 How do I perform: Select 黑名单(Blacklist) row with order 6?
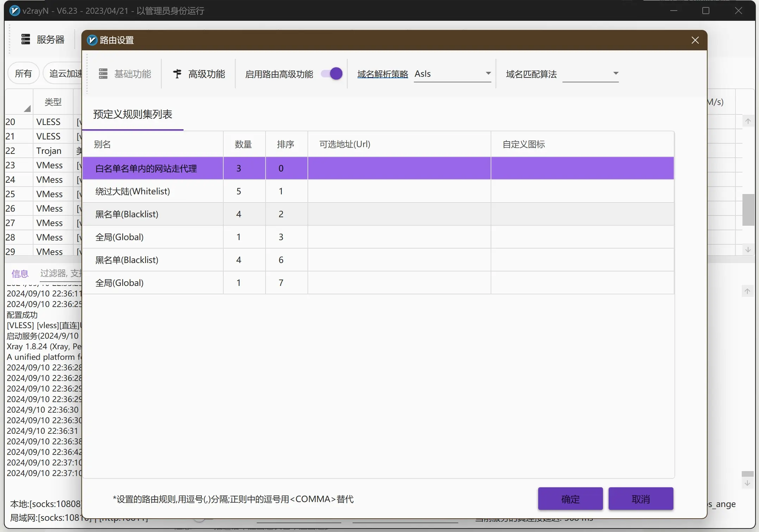tap(378, 260)
